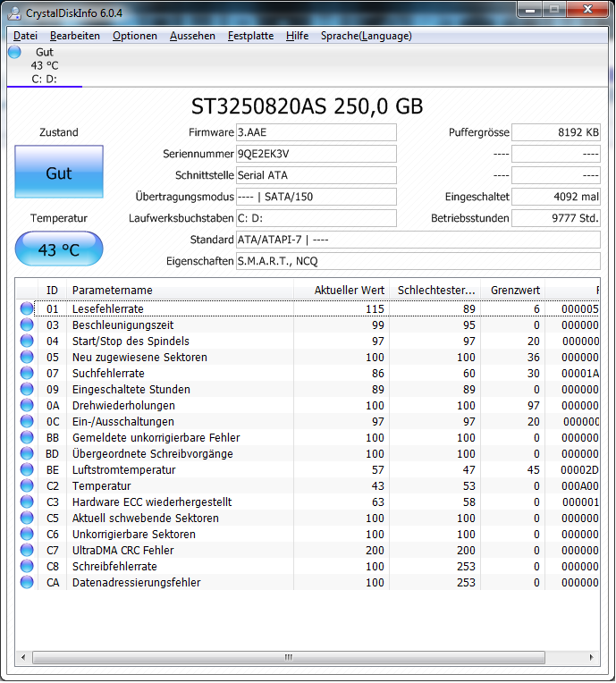Click the Betriebsstunden field 9777 Std.
Image resolution: width=616 pixels, height=683 pixels.
556,218
